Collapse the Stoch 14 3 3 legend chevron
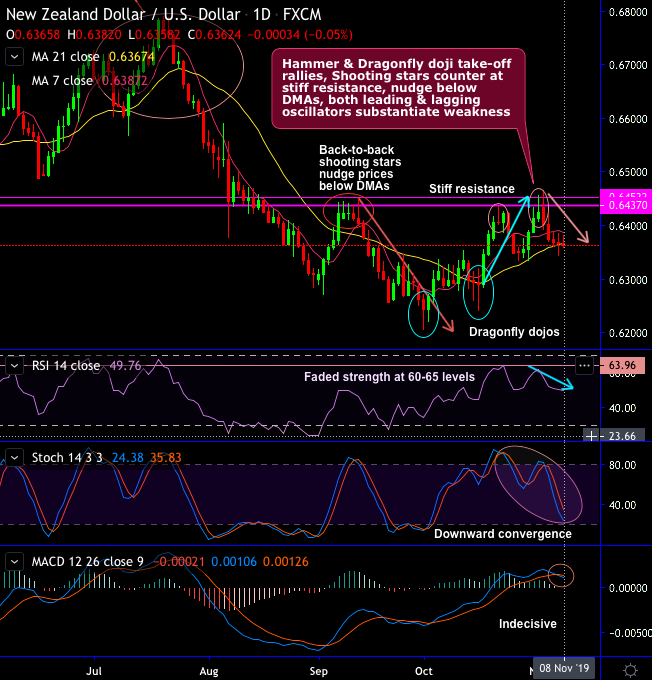 click(x=14, y=458)
